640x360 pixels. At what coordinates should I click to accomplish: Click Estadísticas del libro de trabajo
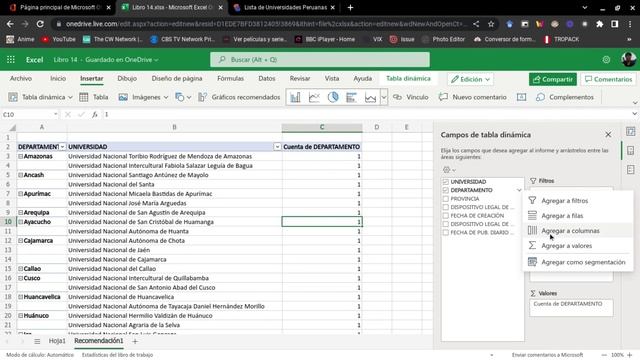coord(118,355)
